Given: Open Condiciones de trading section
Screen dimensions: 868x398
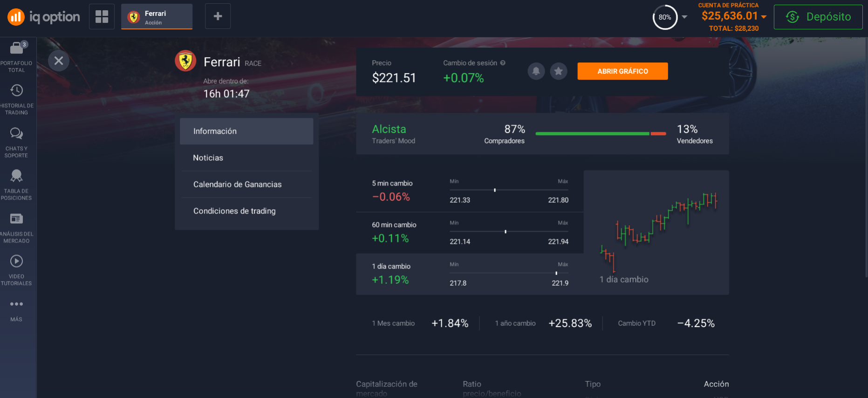Looking at the screenshot, I should 246,211.
